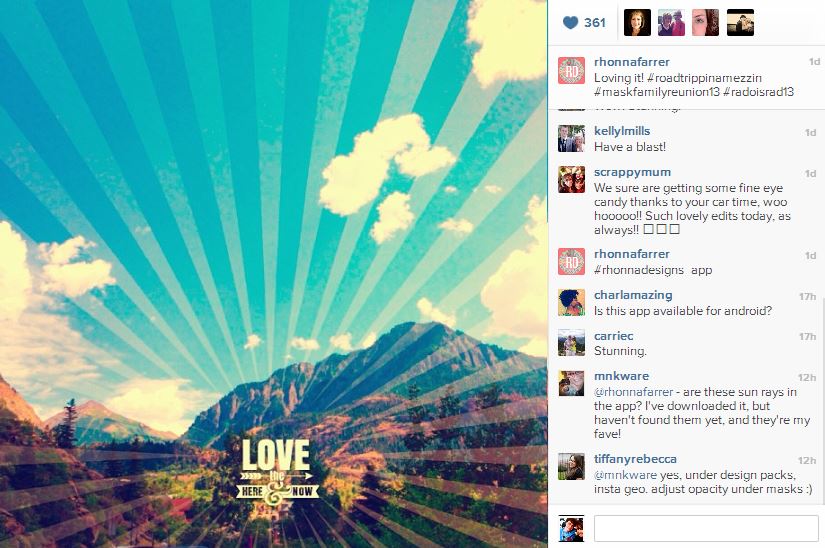Click scrappymum commenter avatar
Image resolution: width=825 pixels, height=548 pixels.
click(571, 179)
